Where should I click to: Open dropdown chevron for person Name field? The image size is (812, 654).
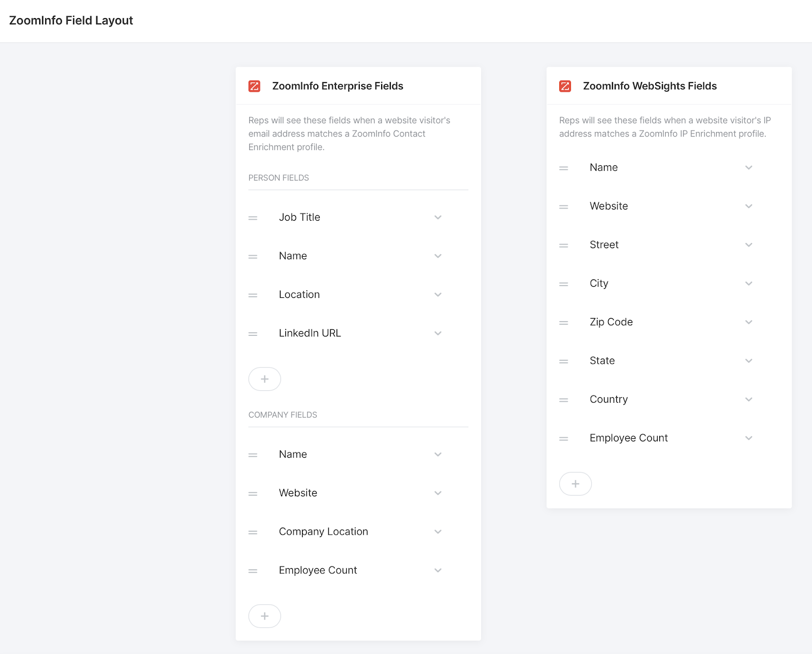(438, 256)
